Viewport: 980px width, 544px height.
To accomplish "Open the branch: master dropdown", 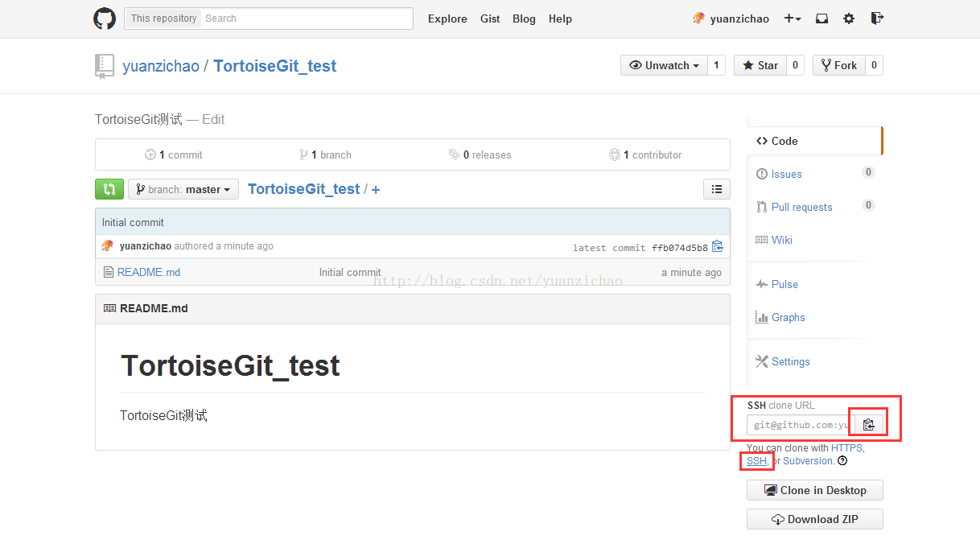I will coord(183,189).
